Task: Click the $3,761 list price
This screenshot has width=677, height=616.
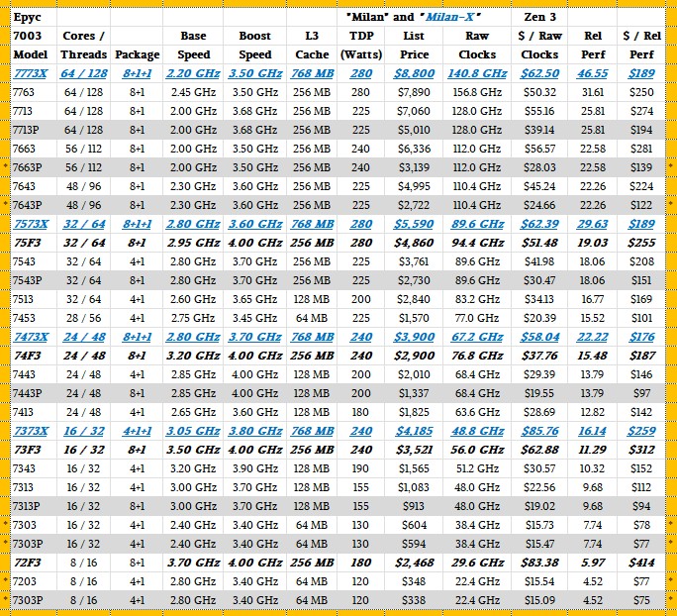Action: tap(414, 261)
